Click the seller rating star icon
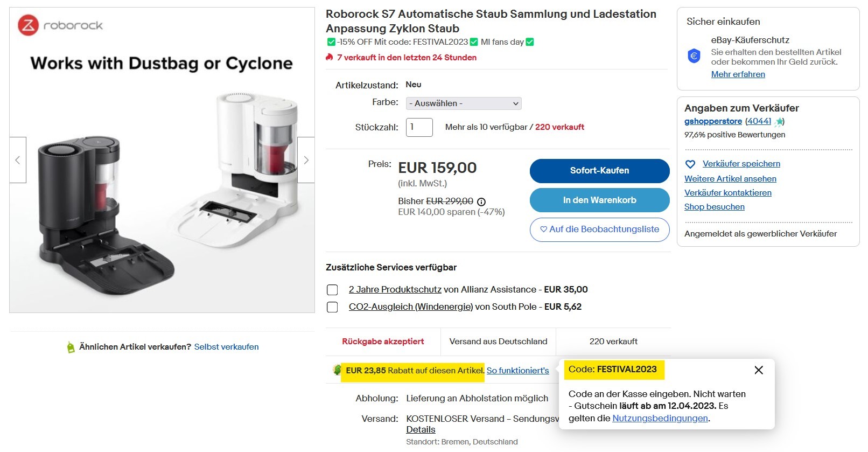 pyautogui.click(x=779, y=122)
